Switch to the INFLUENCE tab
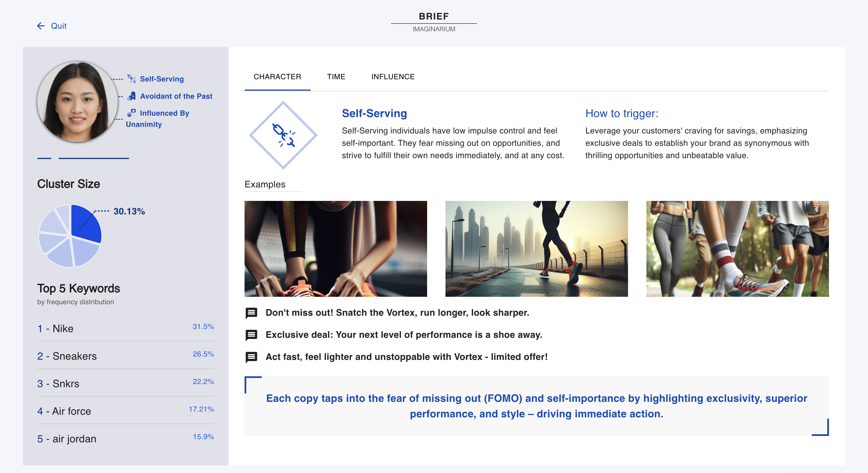The image size is (868, 473). point(393,77)
